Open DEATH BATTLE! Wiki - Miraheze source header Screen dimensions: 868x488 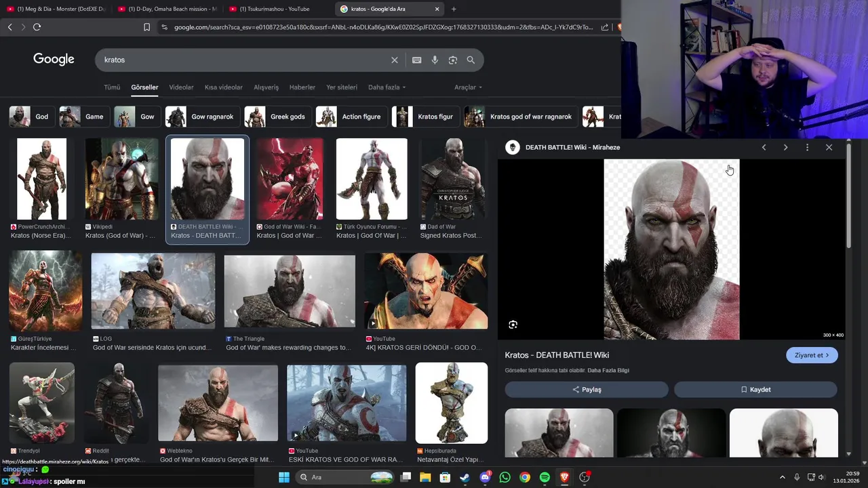coord(572,147)
